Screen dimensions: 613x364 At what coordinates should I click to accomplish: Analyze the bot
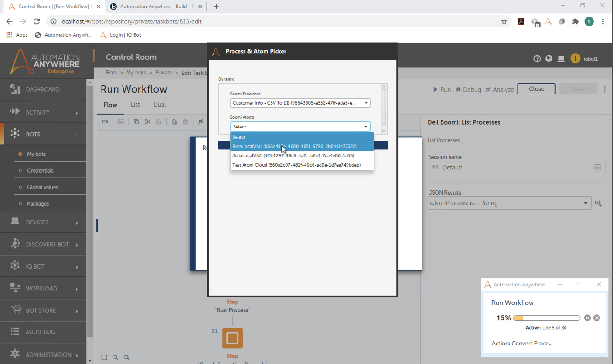[x=499, y=89]
